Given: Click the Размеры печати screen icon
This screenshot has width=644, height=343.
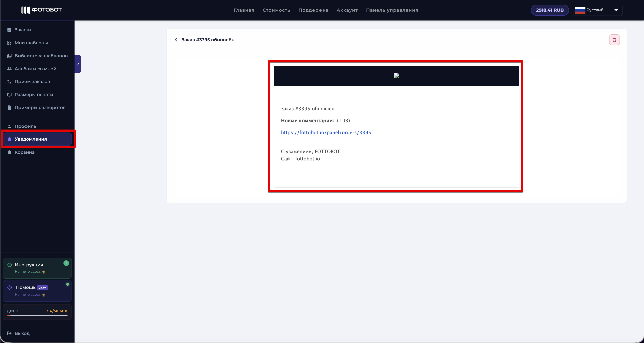Looking at the screenshot, I should point(10,95).
